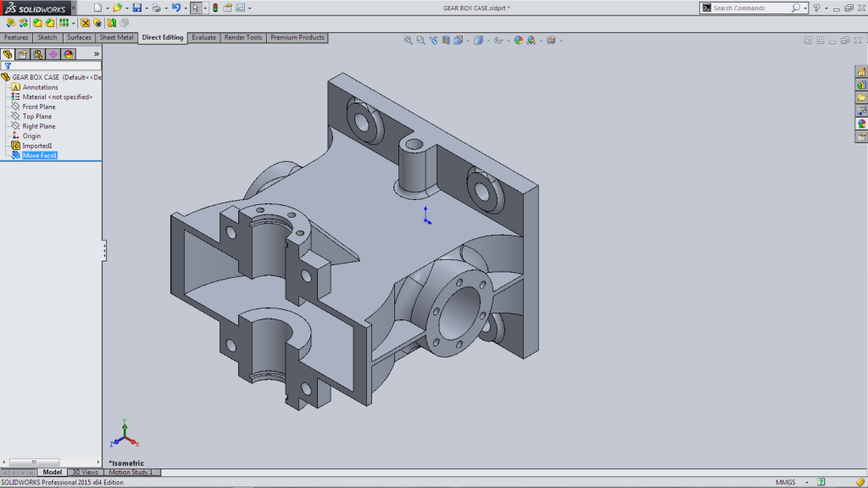The image size is (868, 488).
Task: Open the Section View tool icon
Action: pos(445,39)
